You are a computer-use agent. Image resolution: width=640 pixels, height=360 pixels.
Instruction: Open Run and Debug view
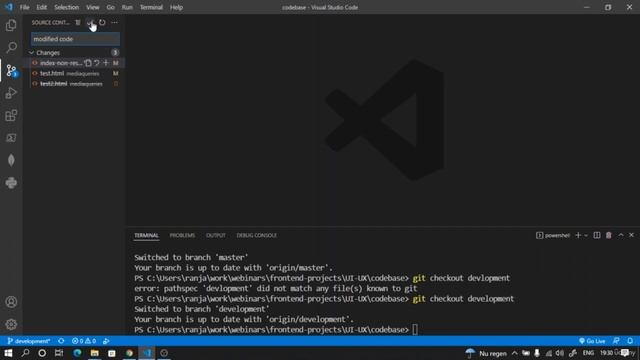pyautogui.click(x=11, y=93)
